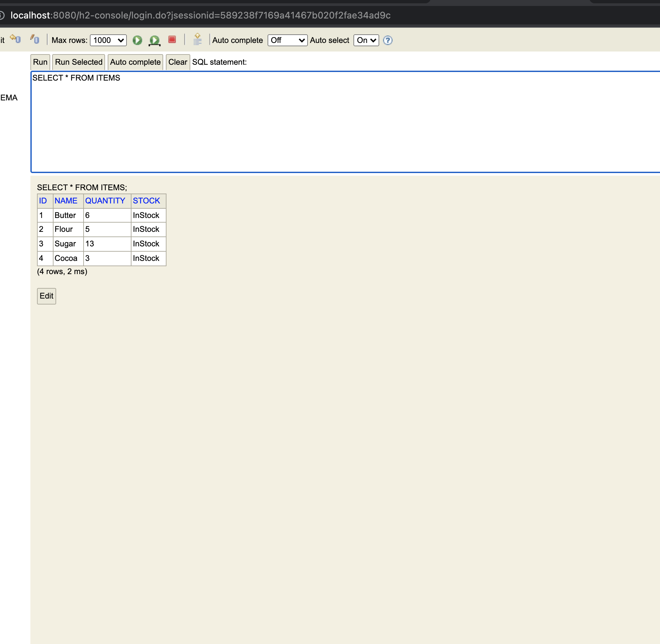This screenshot has height=644, width=660.
Task: Open the command history icon
Action: (198, 39)
